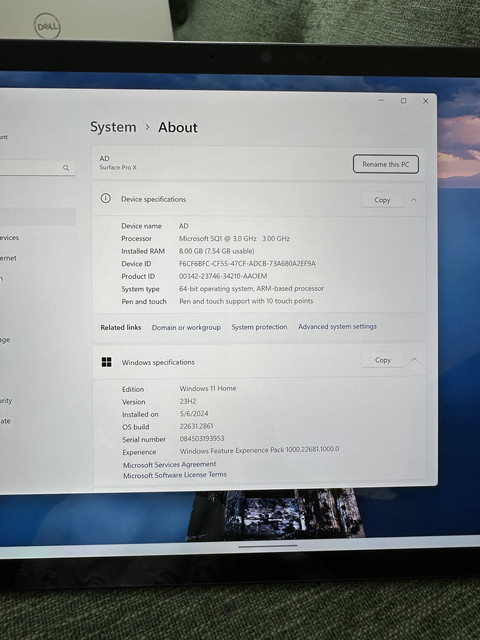Click the Pen and touch support value
Screen dimensions: 480x640
tap(246, 301)
